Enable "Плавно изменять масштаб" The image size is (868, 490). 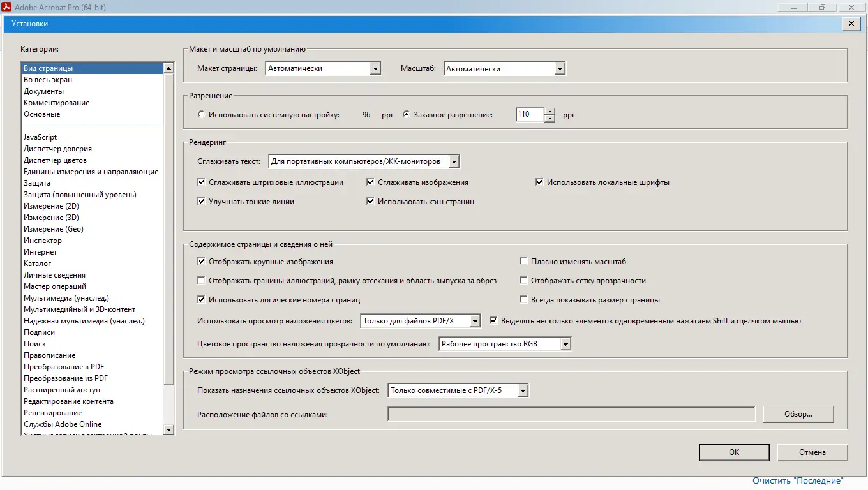(523, 261)
